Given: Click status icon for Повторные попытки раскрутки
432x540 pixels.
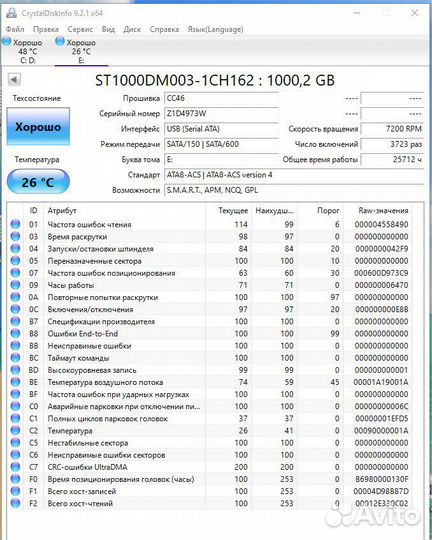Looking at the screenshot, I should (16, 297).
